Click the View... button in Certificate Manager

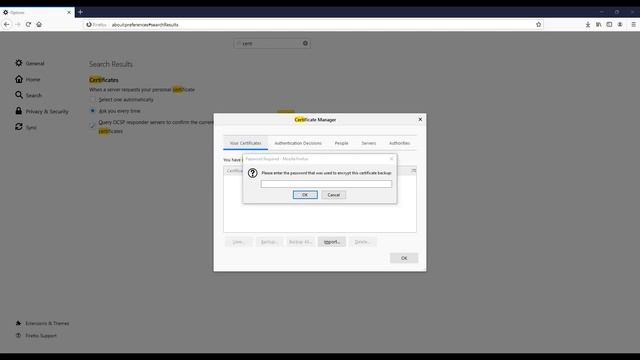point(238,242)
